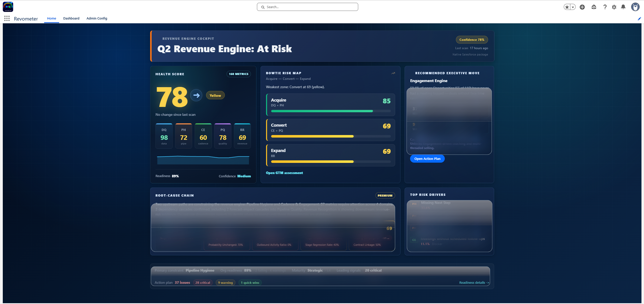Click the 1 quick wins pill
Image resolution: width=644 pixels, height=304 pixels.
coord(250,283)
